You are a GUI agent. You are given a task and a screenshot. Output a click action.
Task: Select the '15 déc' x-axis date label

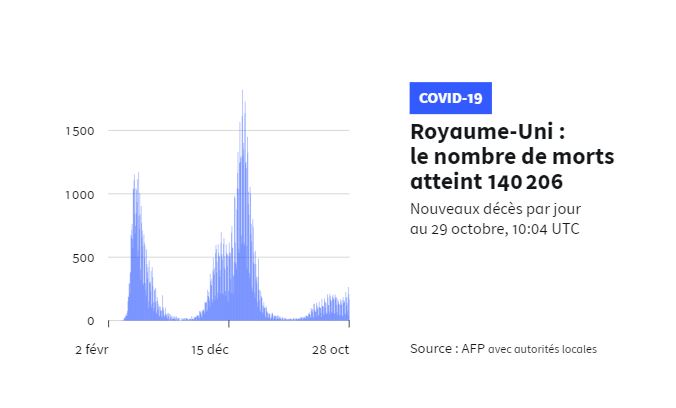(x=210, y=349)
